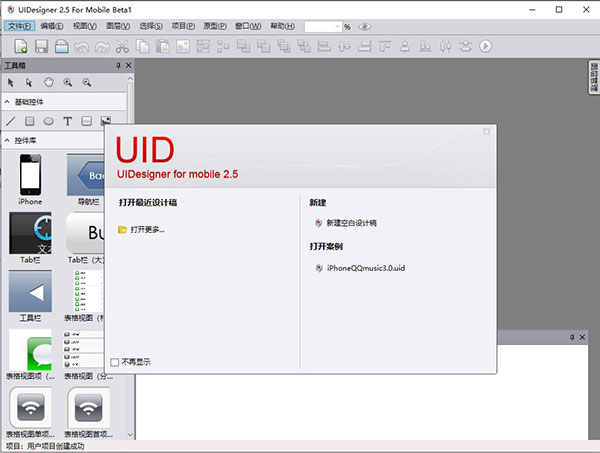The height and width of the screenshot is (453, 600).
Task: Toggle the eye preview icon beside zoom percent
Action: pyautogui.click(x=362, y=27)
